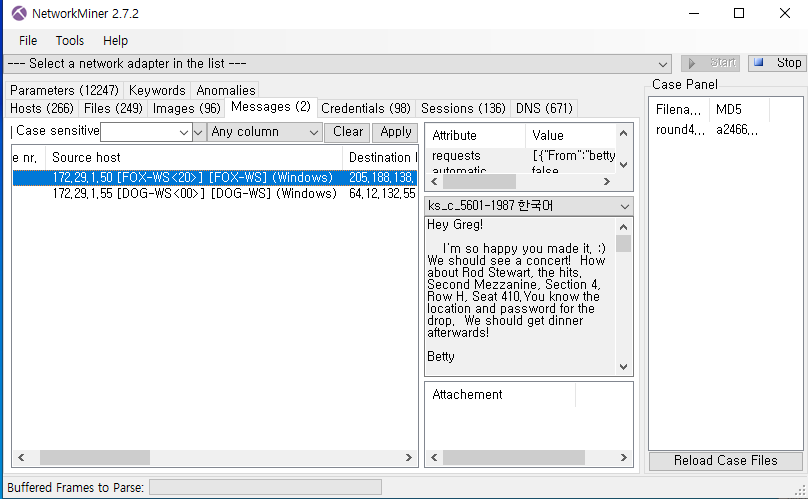Select the FOX-WS 172.29.1.50 message row
The height and width of the screenshot is (499, 808).
click(214, 177)
